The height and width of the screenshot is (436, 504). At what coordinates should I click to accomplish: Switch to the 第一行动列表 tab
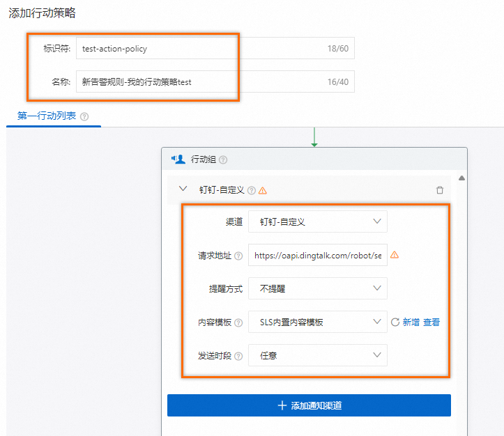click(47, 116)
